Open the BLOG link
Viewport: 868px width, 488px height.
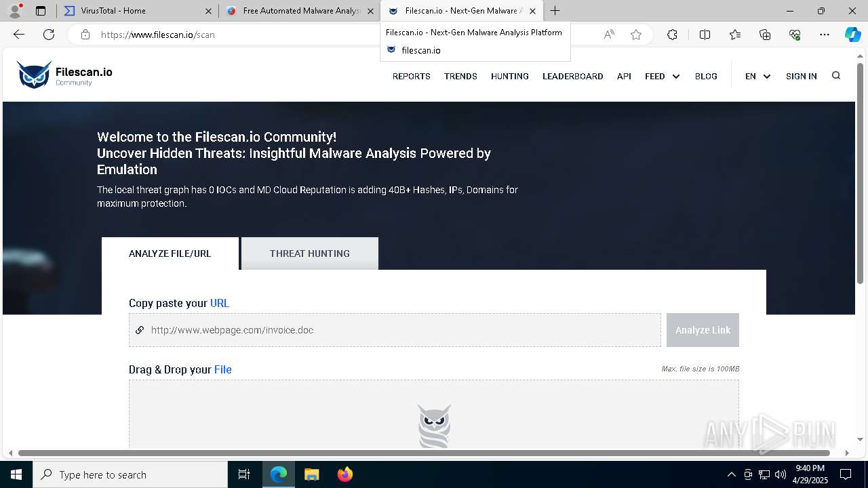pyautogui.click(x=706, y=76)
